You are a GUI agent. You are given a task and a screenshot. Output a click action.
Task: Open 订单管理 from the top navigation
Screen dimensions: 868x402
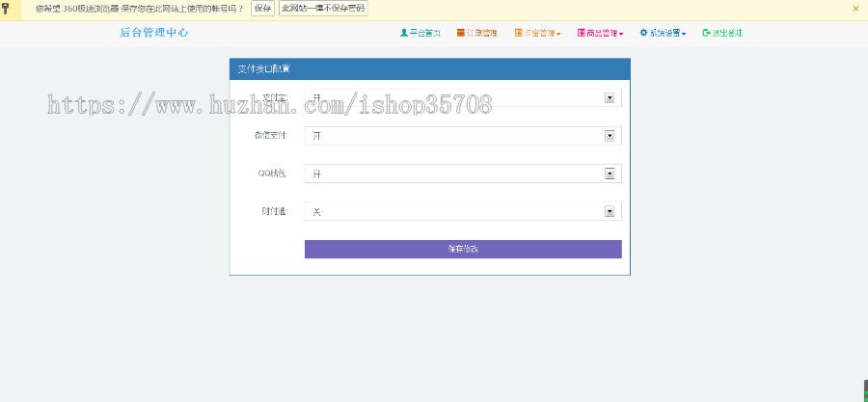pyautogui.click(x=477, y=33)
